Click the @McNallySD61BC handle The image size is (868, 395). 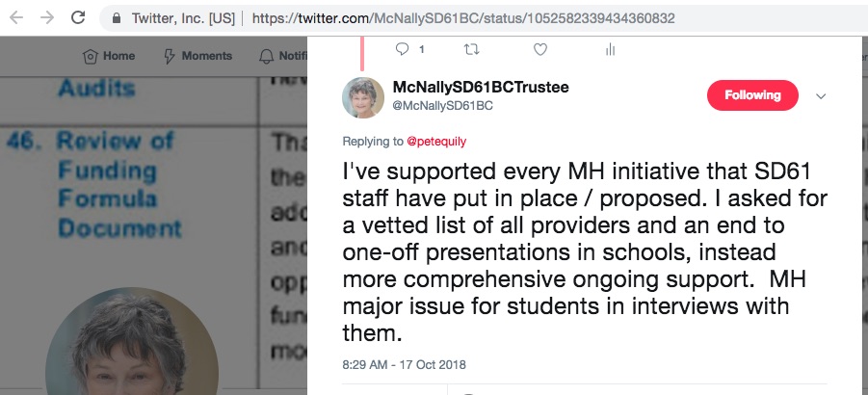443,105
